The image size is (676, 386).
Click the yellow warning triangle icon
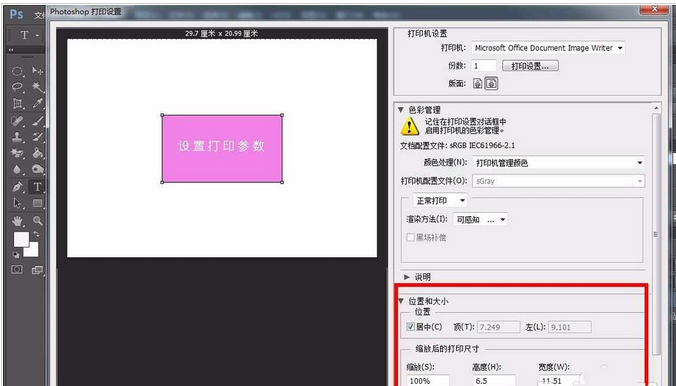[409, 126]
